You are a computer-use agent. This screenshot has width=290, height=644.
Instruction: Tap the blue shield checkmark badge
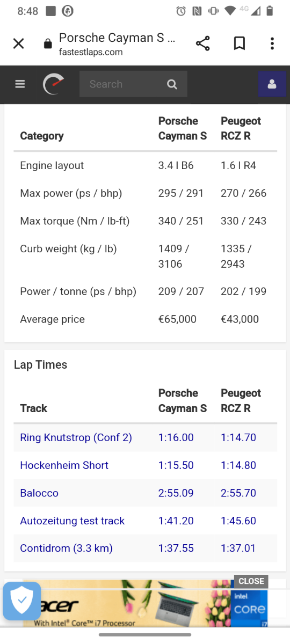(x=22, y=601)
